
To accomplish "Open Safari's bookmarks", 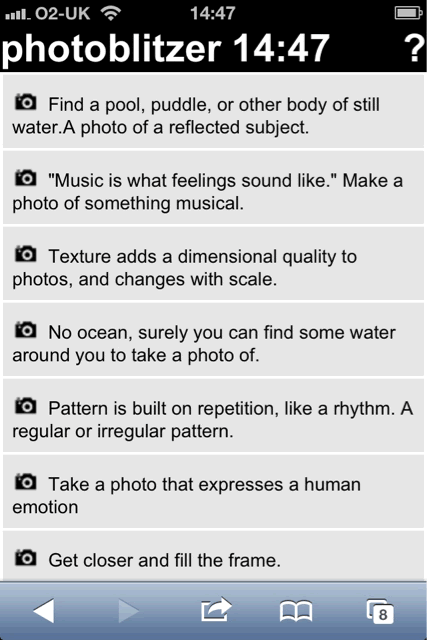I will coord(296,611).
